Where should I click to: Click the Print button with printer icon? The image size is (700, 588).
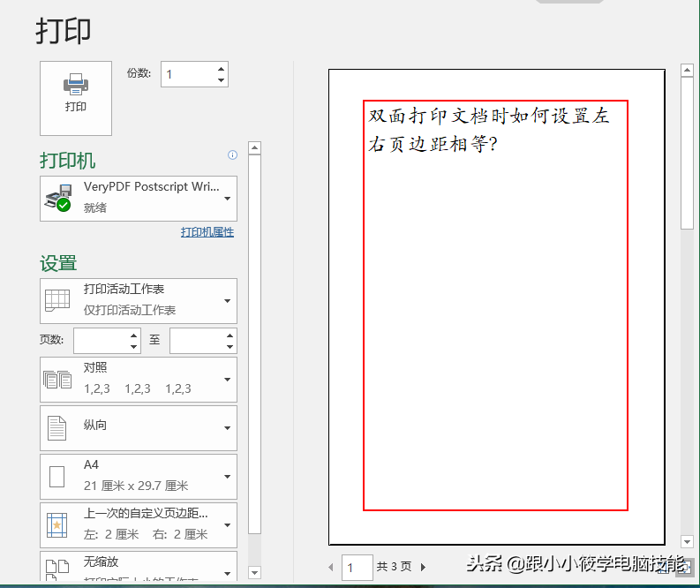coord(76,97)
